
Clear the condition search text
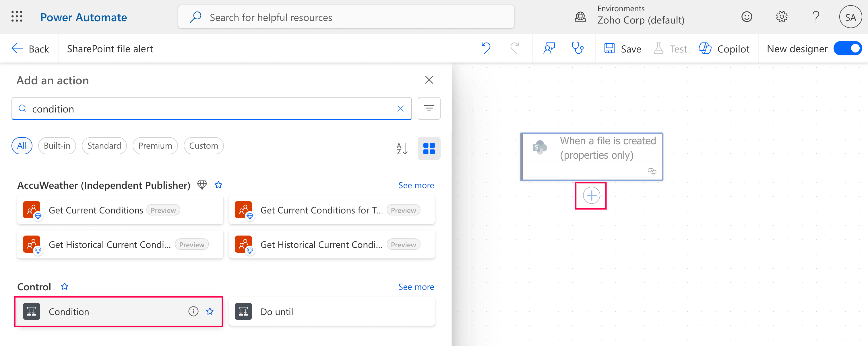click(400, 108)
